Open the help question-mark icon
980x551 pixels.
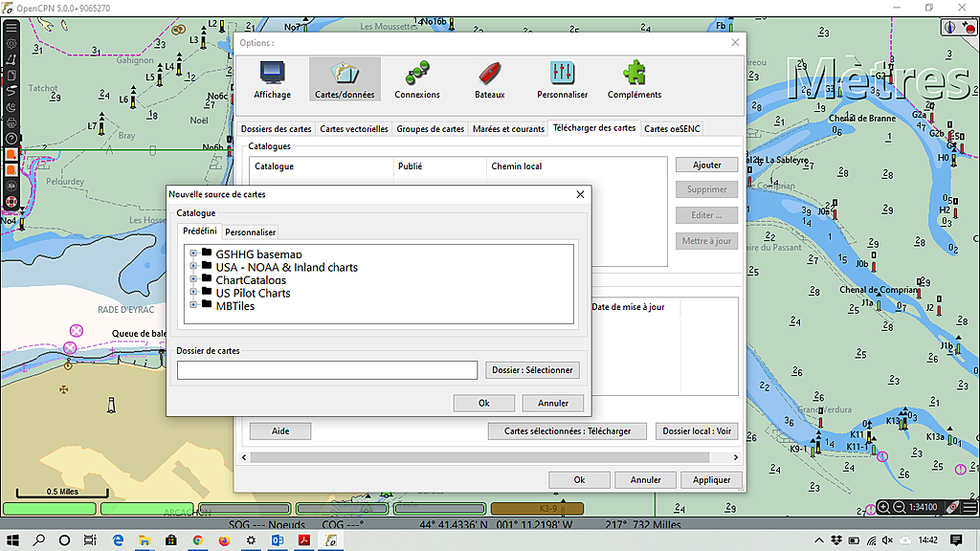click(x=11, y=139)
